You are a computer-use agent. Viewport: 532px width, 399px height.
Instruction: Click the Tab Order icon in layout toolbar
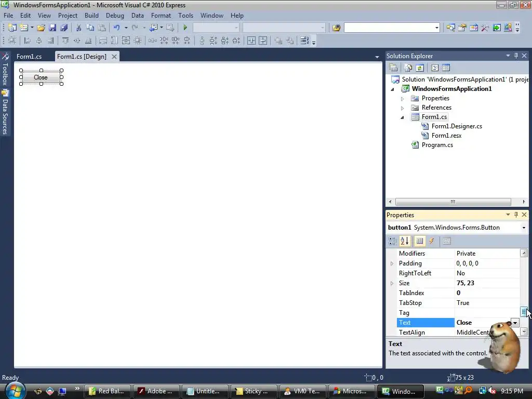click(304, 41)
